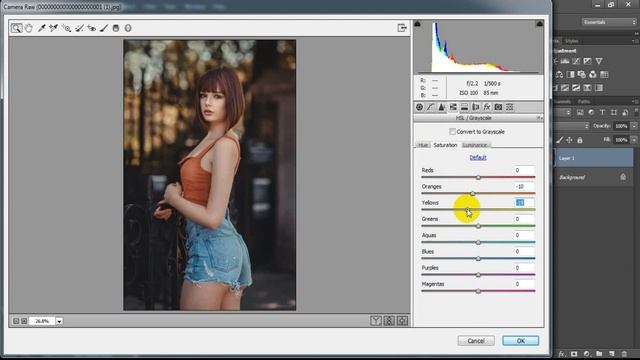Select the Zoom tool in Camera Raw toolbar
The height and width of the screenshot is (360, 640).
point(16,28)
